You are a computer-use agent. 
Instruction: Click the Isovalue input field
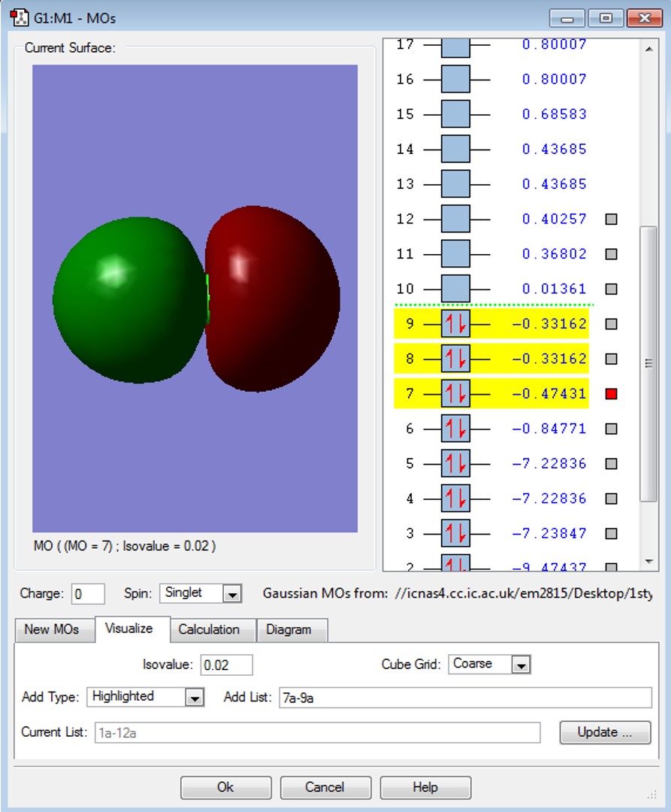226,665
